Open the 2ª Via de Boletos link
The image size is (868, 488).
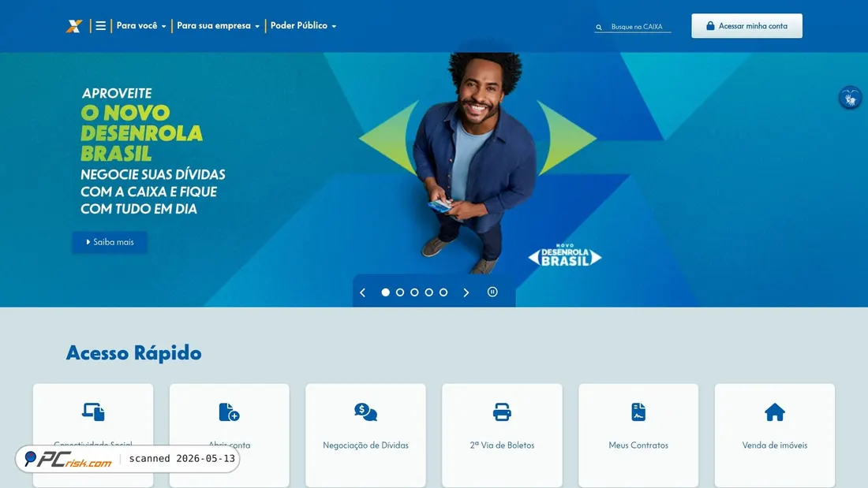coord(502,445)
